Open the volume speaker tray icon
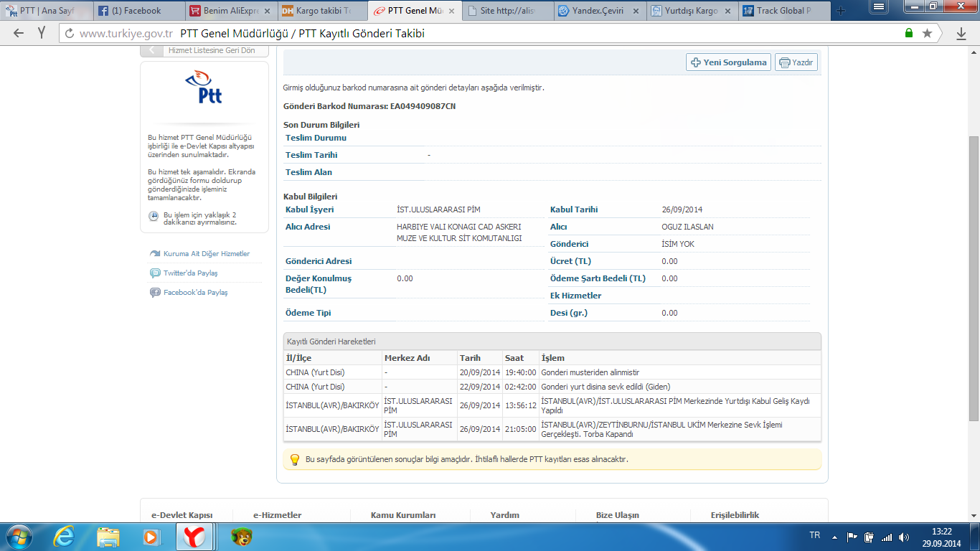 tap(903, 537)
